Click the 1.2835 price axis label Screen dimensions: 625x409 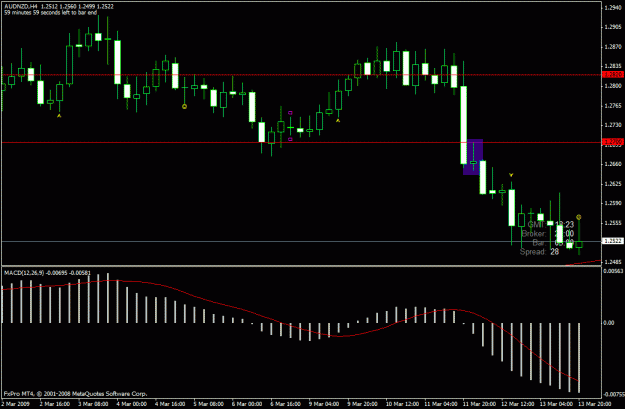point(613,66)
